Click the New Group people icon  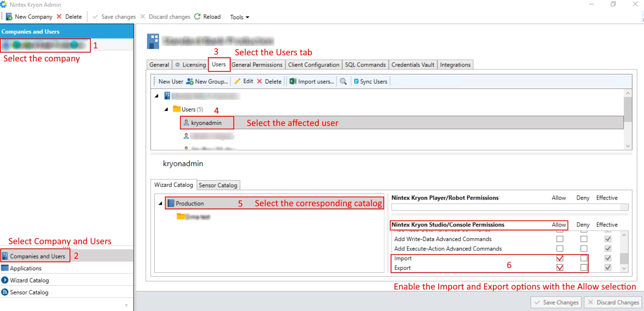click(x=190, y=81)
